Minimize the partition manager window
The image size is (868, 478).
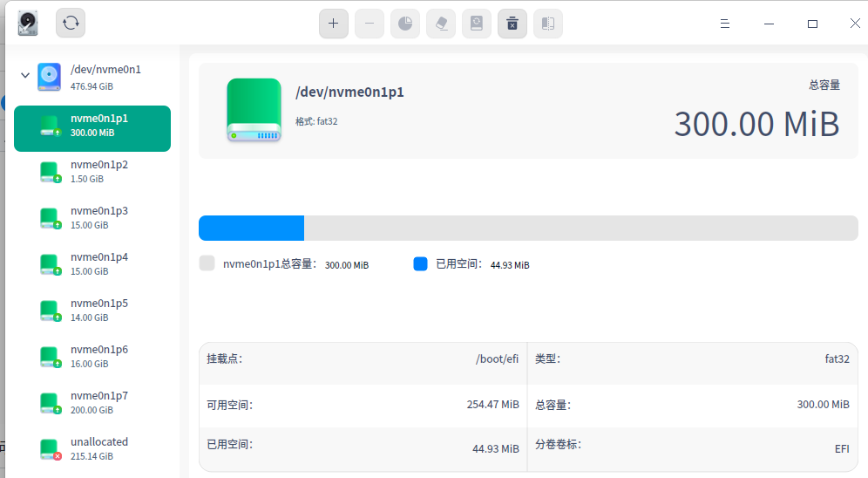769,24
